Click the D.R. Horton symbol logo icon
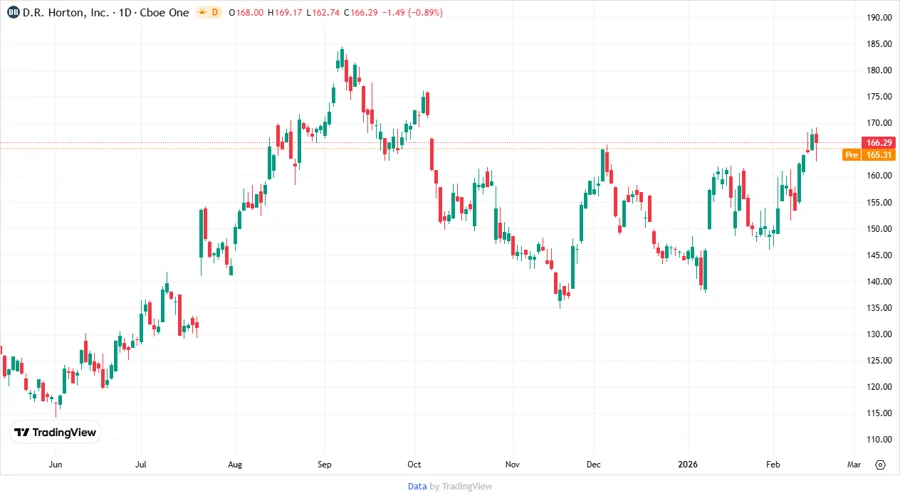900x498 pixels. click(13, 12)
